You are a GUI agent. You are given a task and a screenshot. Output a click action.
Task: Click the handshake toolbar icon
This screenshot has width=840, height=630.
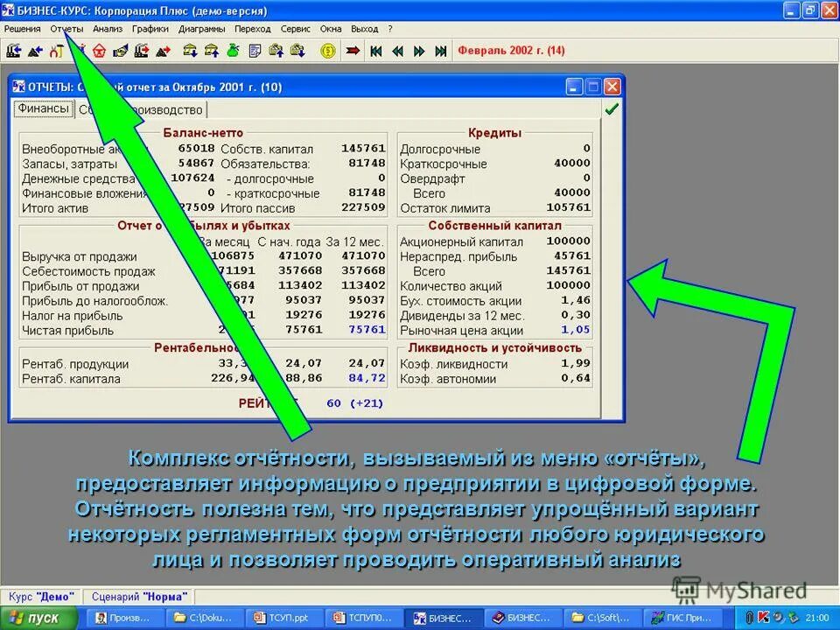coord(121,51)
